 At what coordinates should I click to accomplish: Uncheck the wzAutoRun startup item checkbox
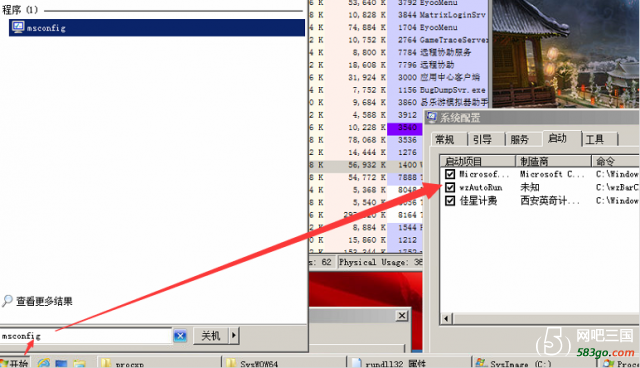[x=450, y=187]
